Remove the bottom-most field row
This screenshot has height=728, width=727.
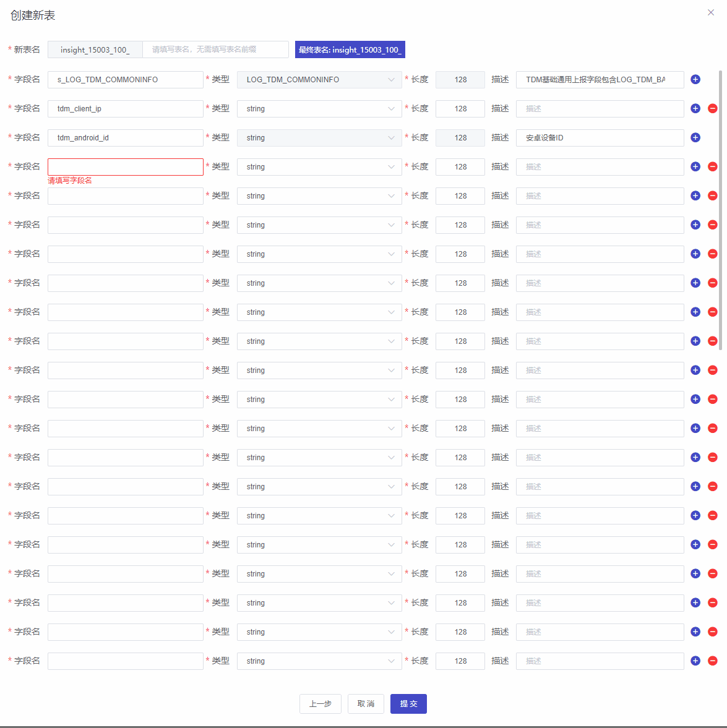click(712, 661)
